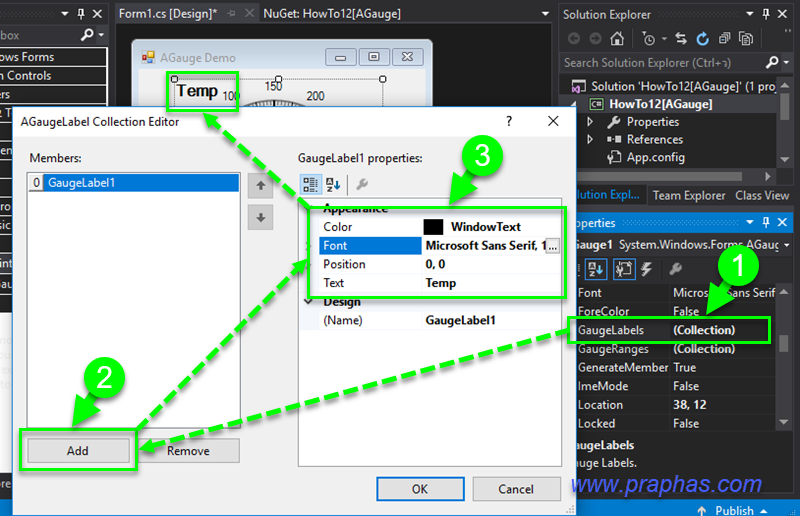Open Class View tab

762,195
